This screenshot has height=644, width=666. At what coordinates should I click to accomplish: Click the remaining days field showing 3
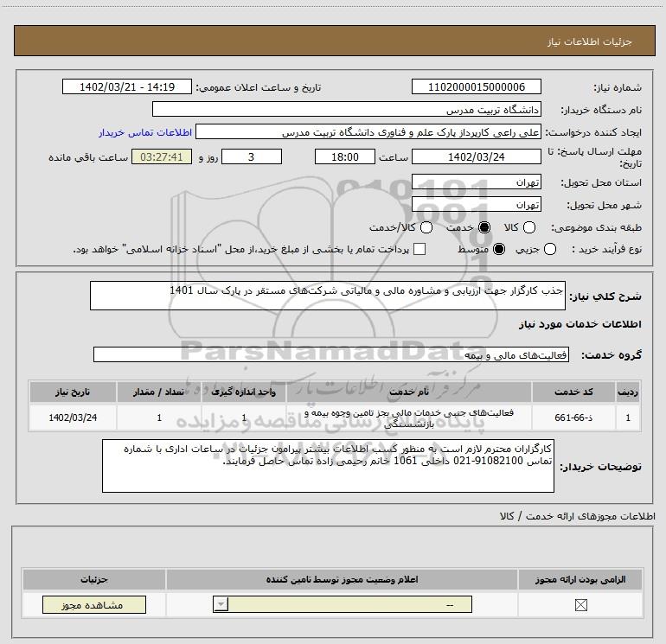(252, 157)
